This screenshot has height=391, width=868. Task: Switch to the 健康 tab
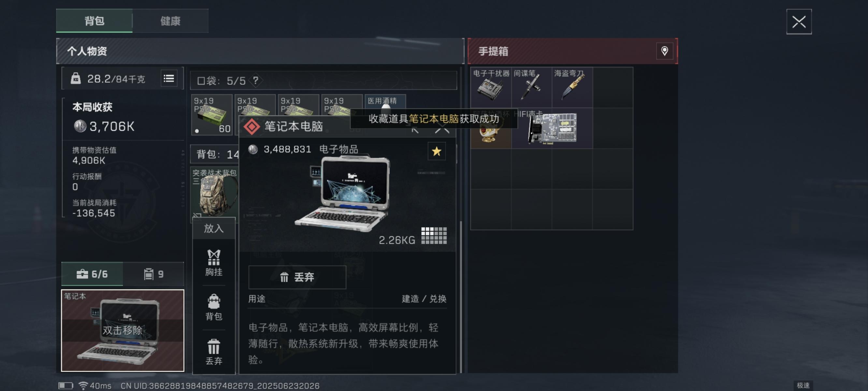[170, 21]
